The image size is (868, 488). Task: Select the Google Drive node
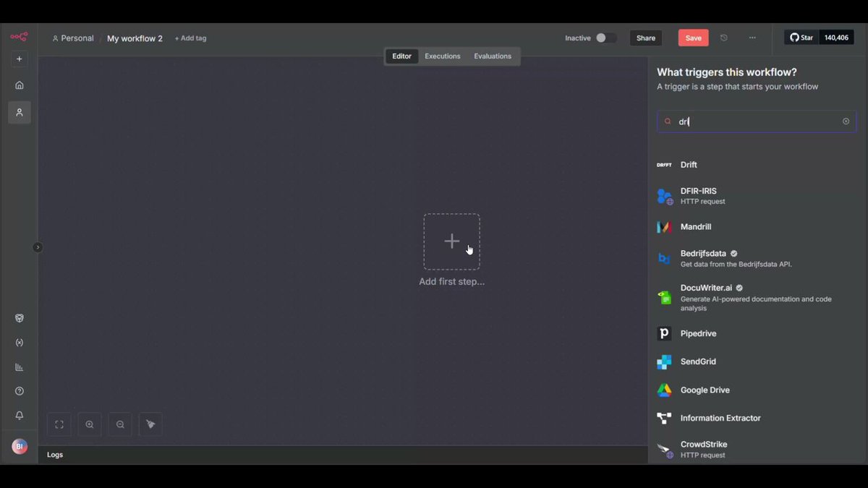(757, 390)
